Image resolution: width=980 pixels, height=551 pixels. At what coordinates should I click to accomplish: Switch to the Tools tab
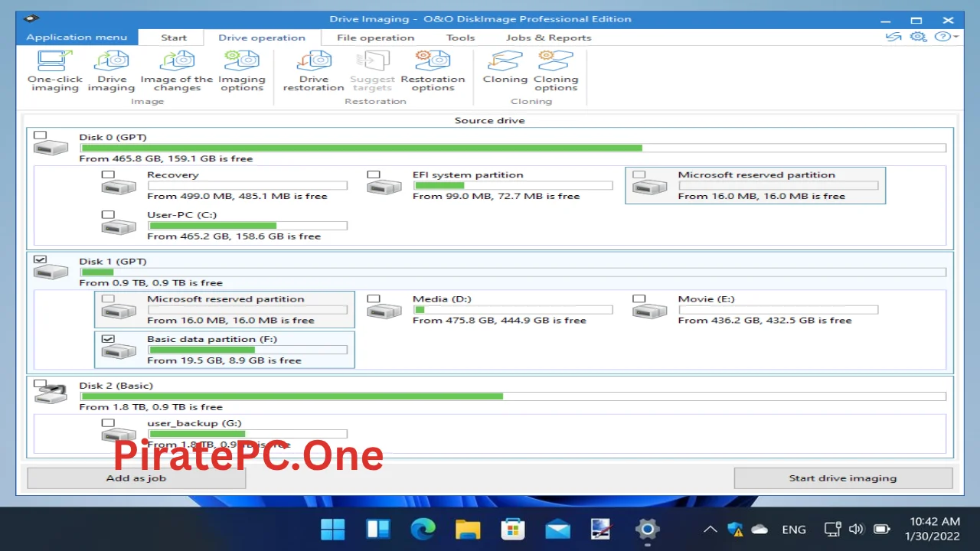tap(461, 37)
